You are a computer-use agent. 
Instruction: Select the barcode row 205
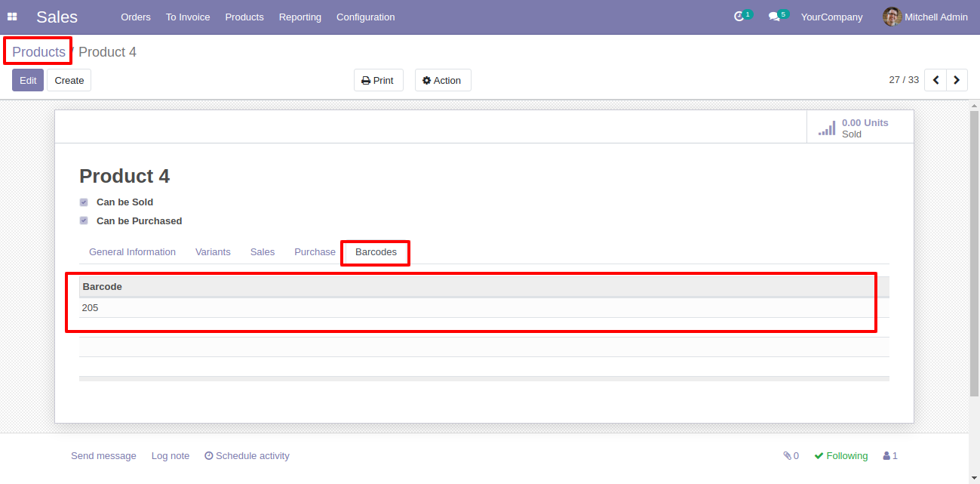[484, 308]
